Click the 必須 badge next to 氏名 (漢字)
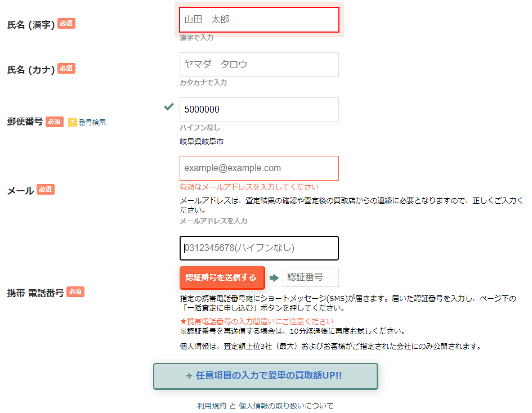532x413 pixels. tap(66, 24)
